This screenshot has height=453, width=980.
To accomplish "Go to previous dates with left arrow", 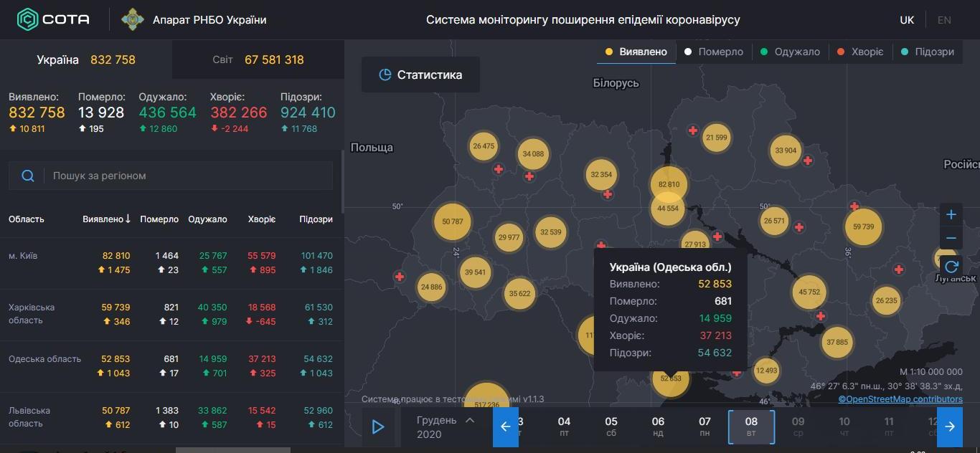I will coord(505,427).
